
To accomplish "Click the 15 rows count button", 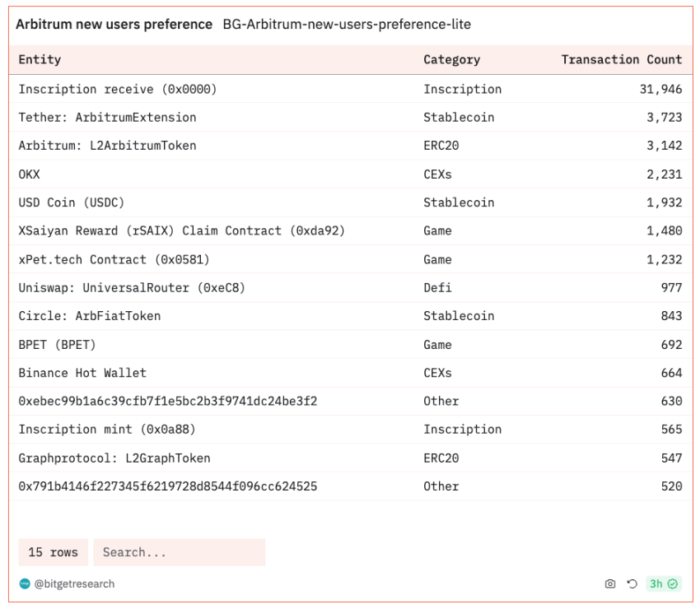I will coord(53,552).
